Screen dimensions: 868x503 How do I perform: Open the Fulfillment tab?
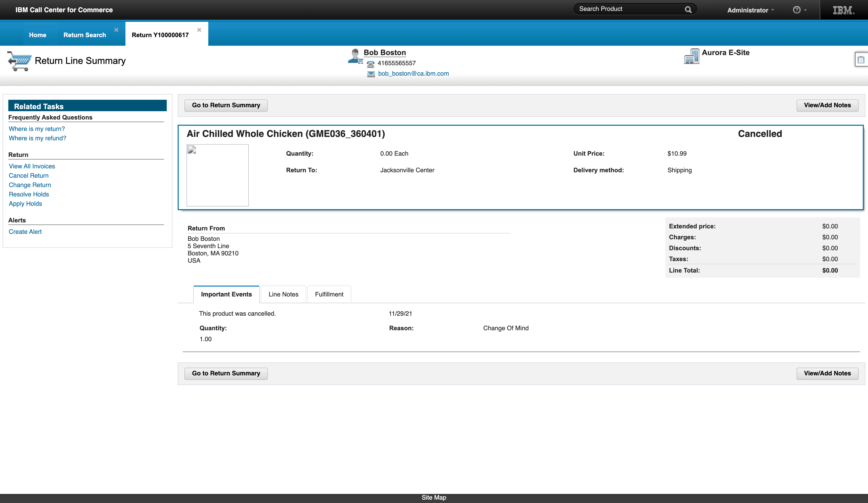click(x=329, y=294)
